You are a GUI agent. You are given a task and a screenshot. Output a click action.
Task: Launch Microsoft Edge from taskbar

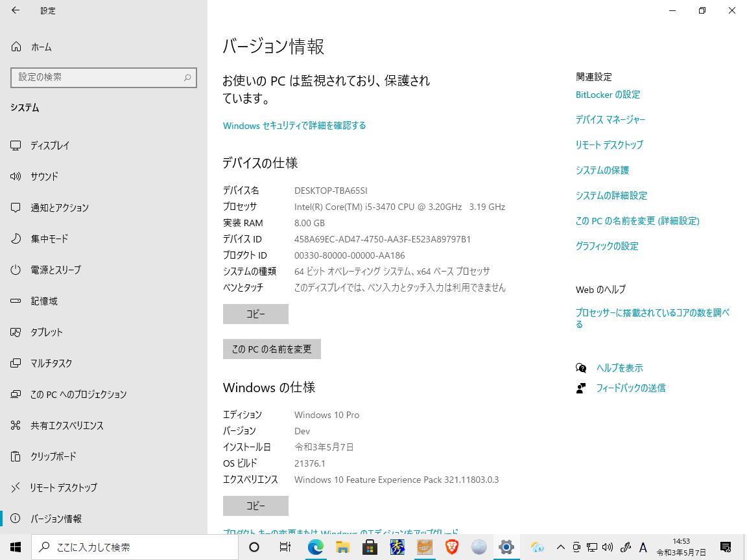click(315, 547)
